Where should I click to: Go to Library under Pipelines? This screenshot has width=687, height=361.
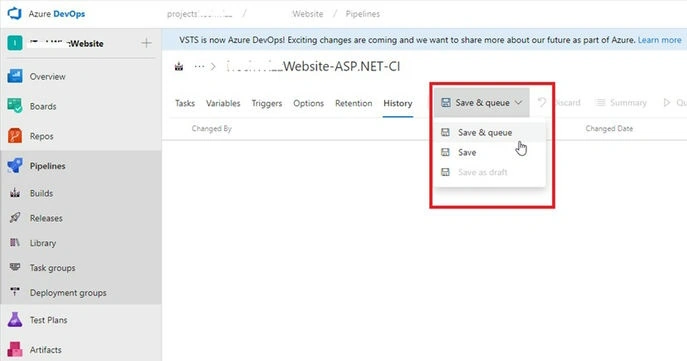tap(43, 243)
